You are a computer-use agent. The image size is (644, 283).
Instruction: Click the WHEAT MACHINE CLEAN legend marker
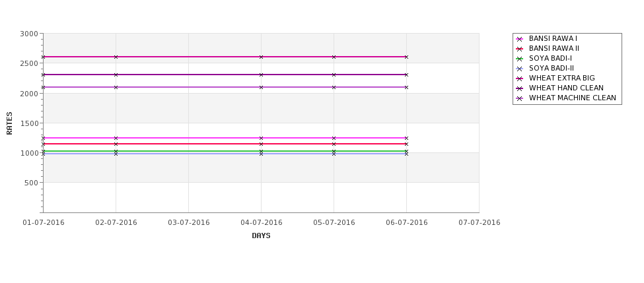pos(520,98)
